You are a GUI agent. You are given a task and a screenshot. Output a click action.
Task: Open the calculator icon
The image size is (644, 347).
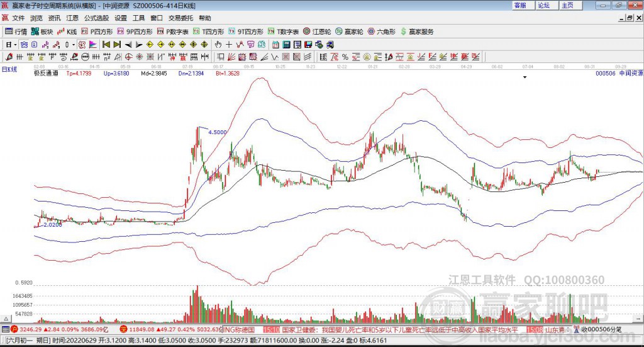pos(286,45)
